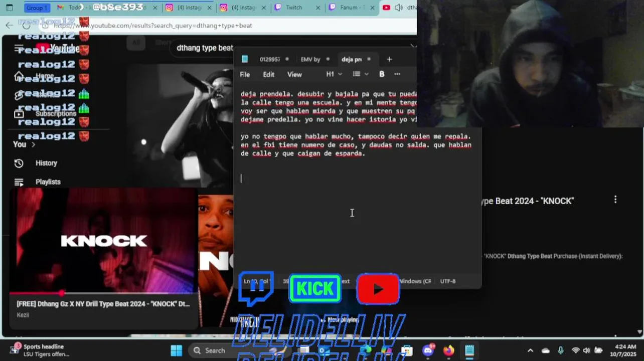Click the YouTube page scrollbar down arrow

(x=640, y=332)
